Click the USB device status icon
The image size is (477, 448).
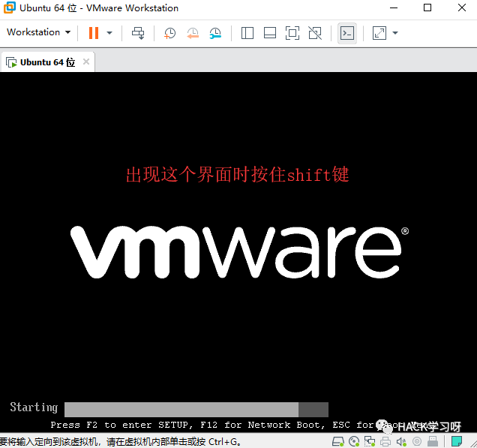click(x=417, y=441)
